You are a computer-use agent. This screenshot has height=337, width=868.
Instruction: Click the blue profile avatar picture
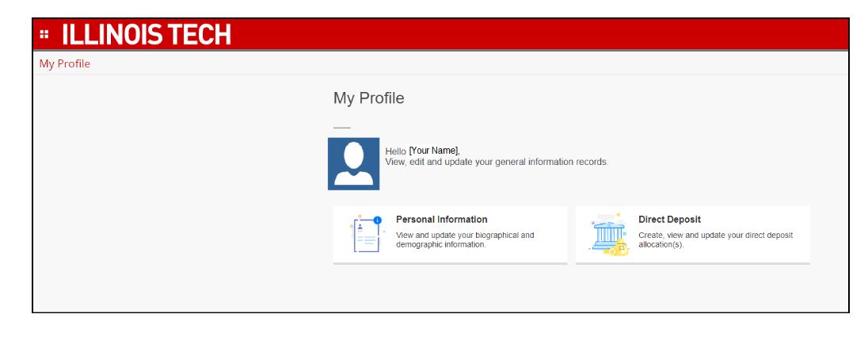pyautogui.click(x=354, y=163)
